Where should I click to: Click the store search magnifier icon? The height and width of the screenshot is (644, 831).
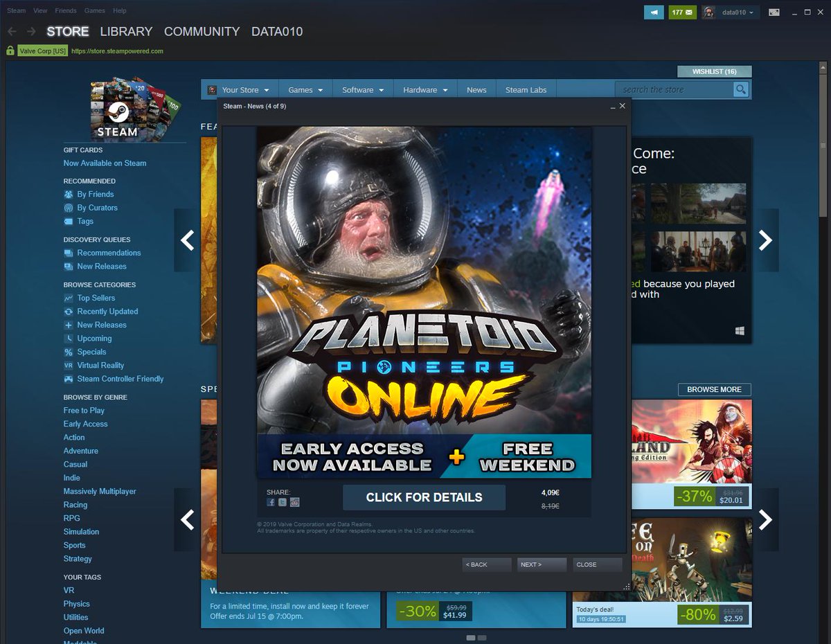(741, 89)
